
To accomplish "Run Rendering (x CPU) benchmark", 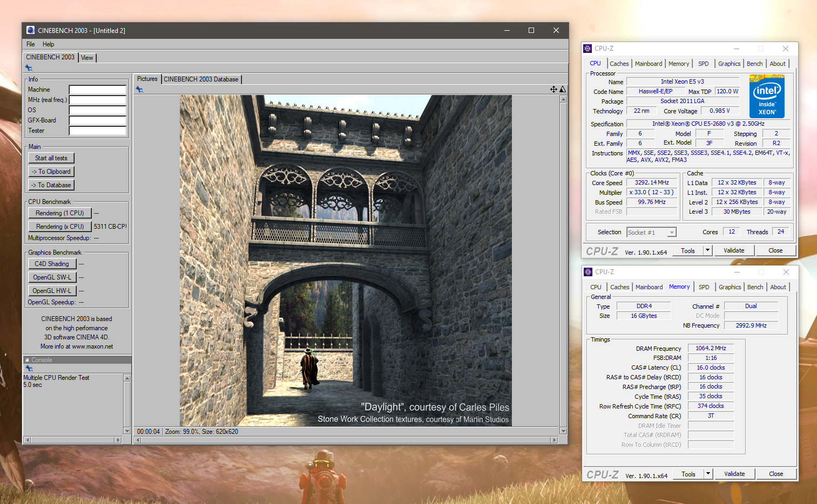I will 60,227.
